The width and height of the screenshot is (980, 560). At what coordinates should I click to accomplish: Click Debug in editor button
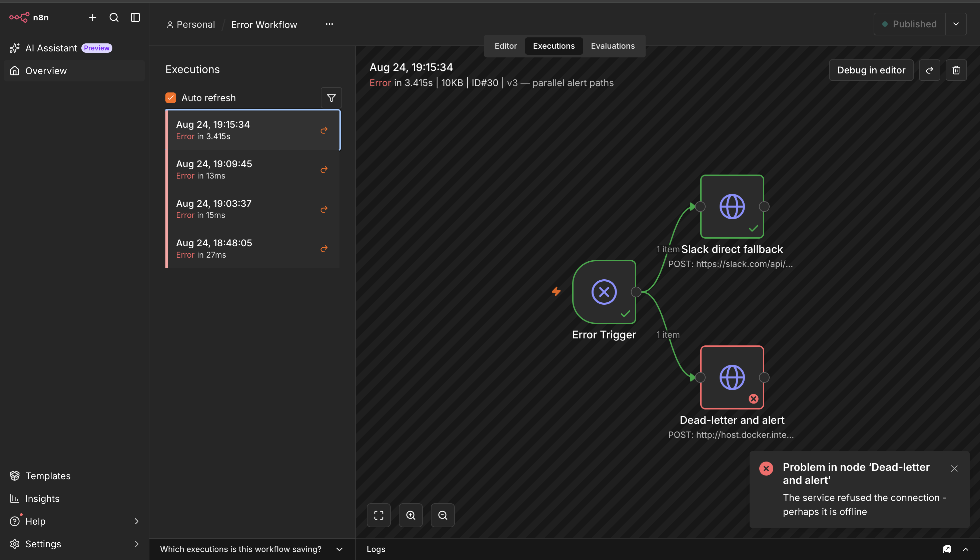click(871, 70)
